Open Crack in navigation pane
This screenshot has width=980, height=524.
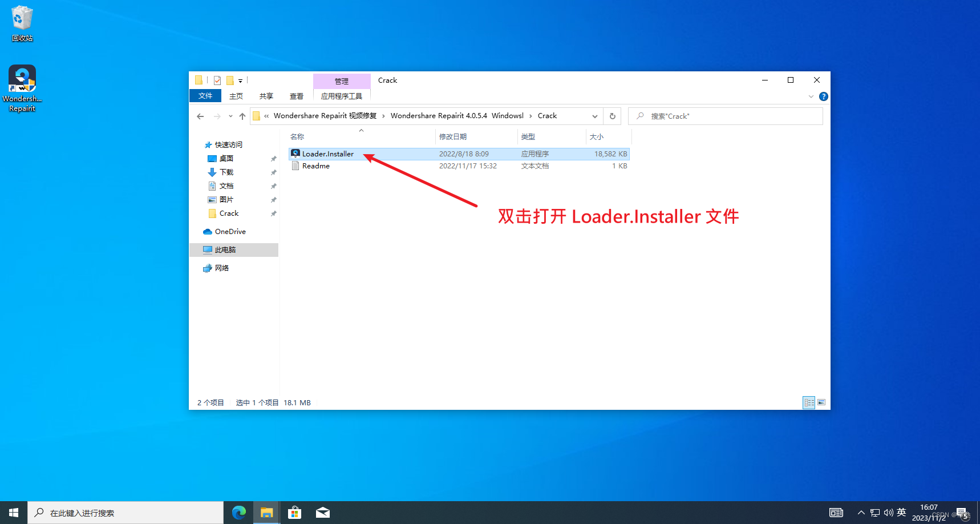[229, 213]
